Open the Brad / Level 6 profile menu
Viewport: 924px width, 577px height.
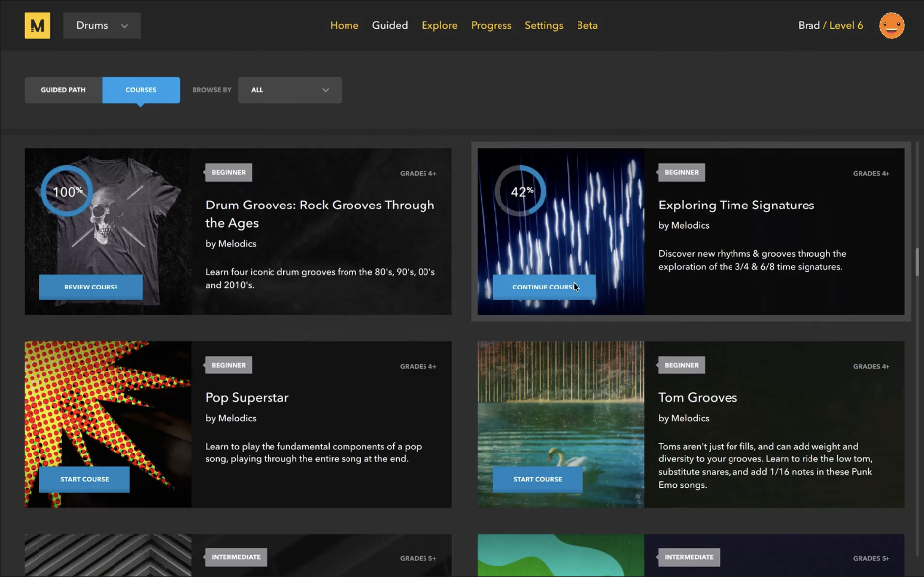829,26
